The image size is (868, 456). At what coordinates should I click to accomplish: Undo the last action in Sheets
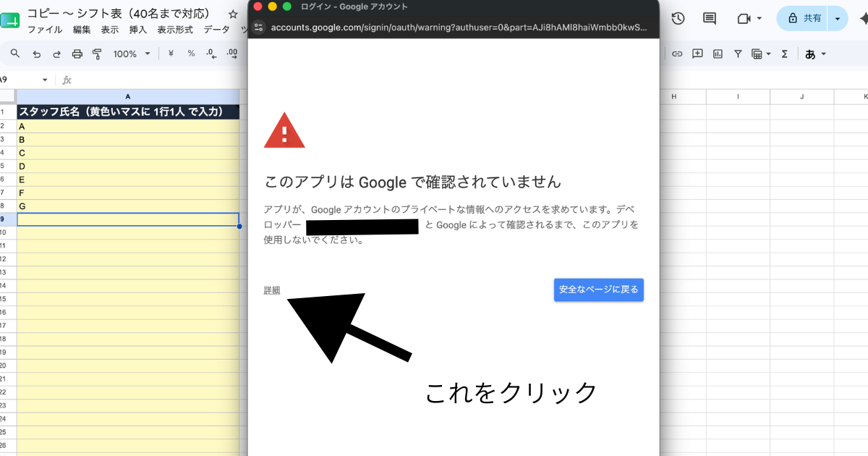coord(36,54)
